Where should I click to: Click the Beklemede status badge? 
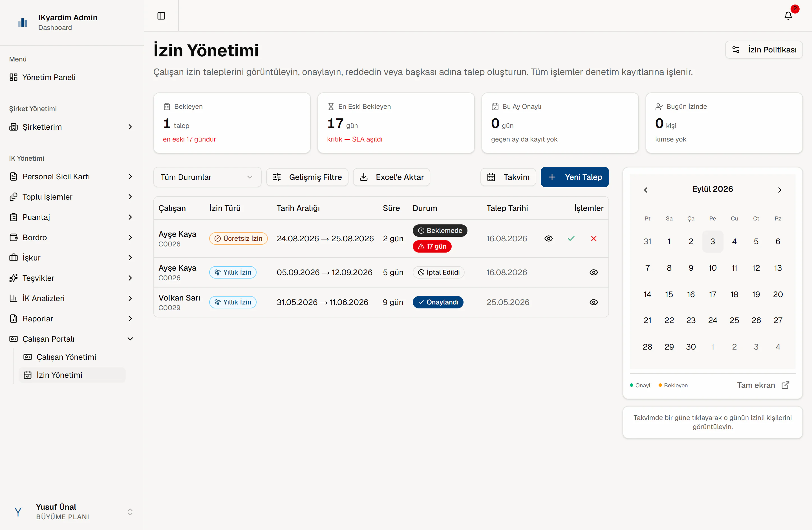pyautogui.click(x=440, y=231)
